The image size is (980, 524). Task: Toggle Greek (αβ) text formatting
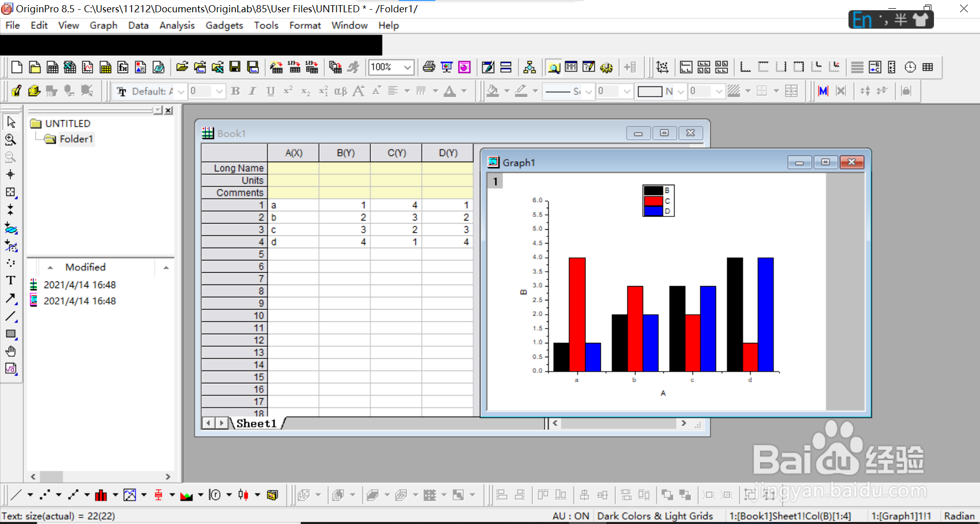(340, 91)
